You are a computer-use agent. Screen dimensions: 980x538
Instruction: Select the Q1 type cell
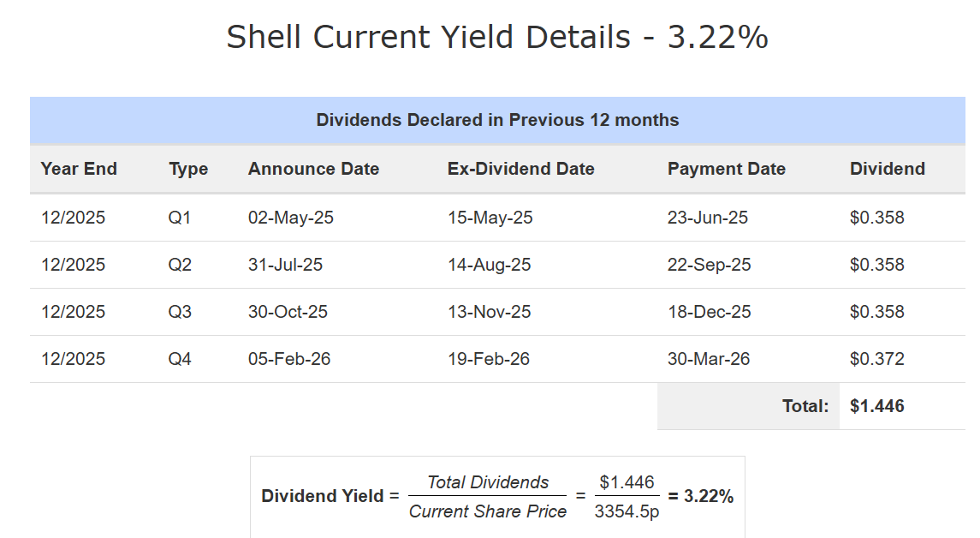[180, 218]
